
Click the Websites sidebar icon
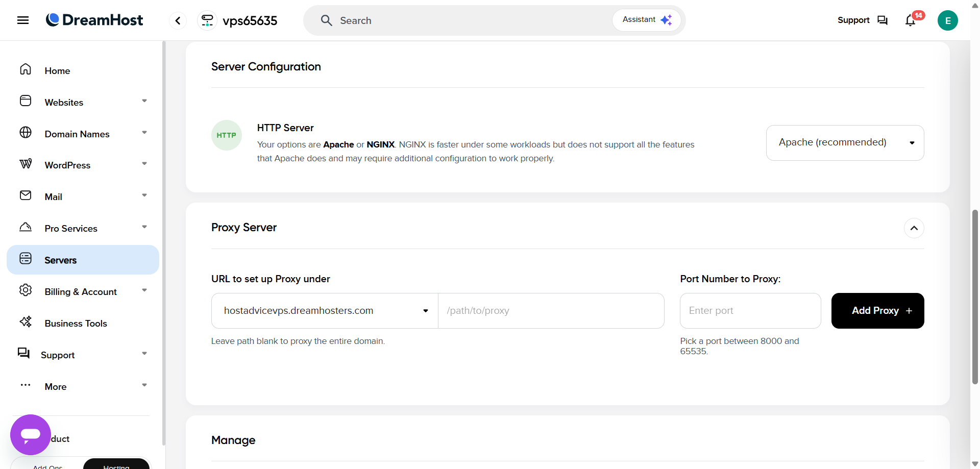pyautogui.click(x=26, y=101)
